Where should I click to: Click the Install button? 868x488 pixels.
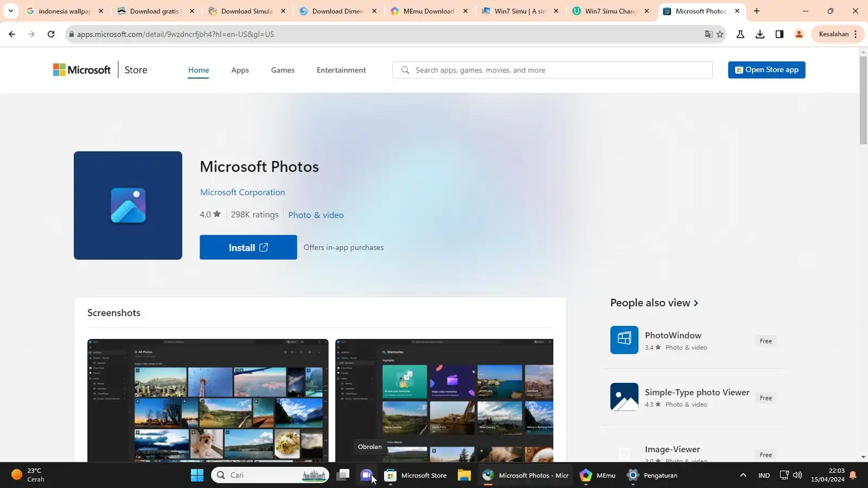point(248,247)
